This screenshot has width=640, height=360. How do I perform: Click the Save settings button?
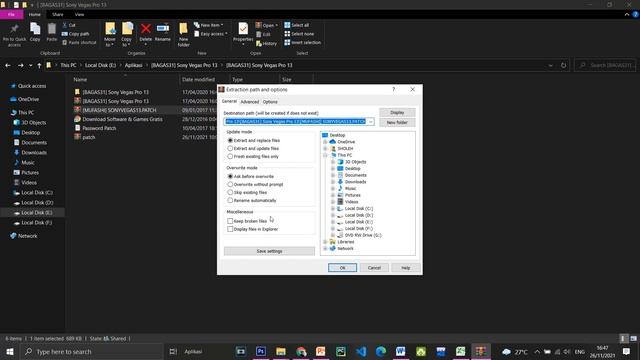(269, 251)
